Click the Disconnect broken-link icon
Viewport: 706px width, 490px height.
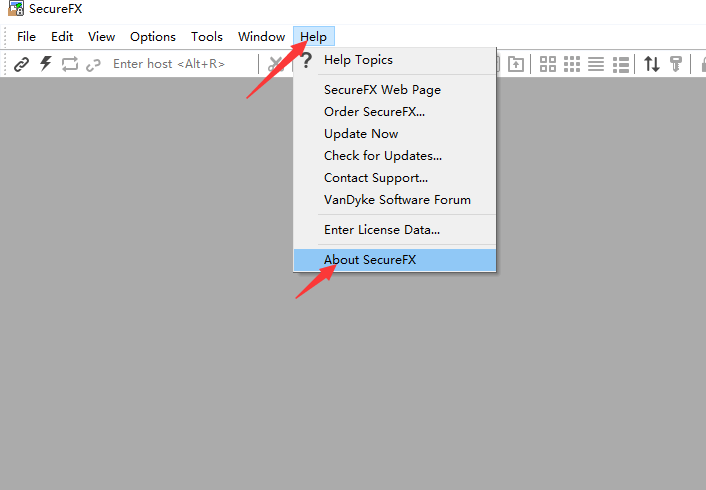pos(94,64)
